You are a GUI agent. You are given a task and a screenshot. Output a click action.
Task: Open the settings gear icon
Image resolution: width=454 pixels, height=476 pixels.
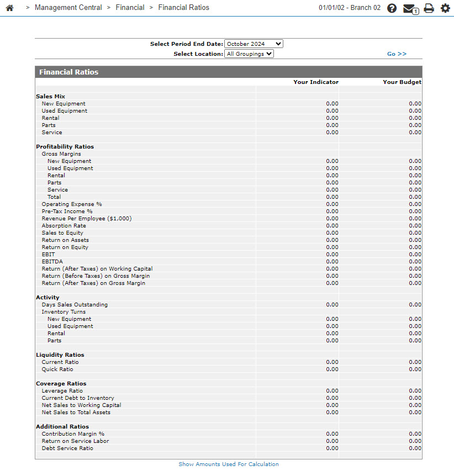pyautogui.click(x=445, y=8)
